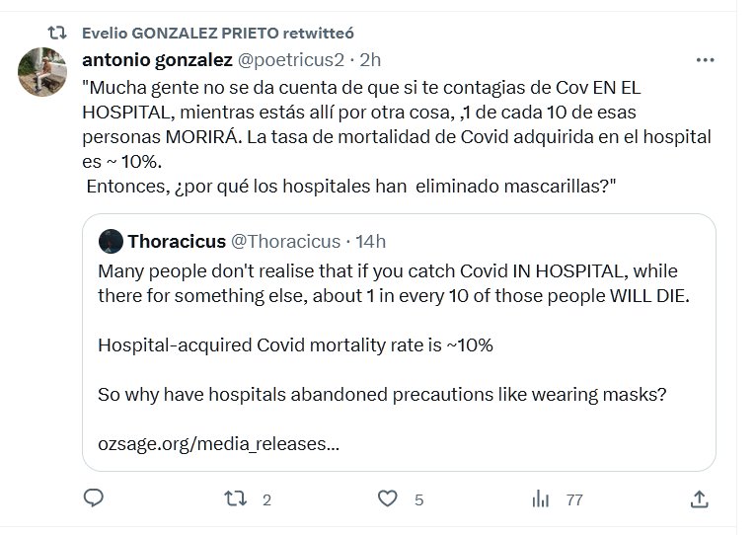Screen dimensions: 756x535
Task: Click the 2h tweet timestamp
Action: [371, 60]
